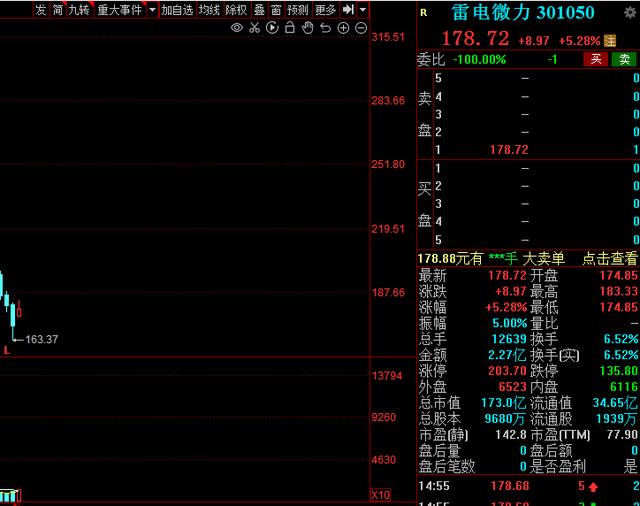
Task: Click the 跌停 135.80 value
Action: point(618,371)
